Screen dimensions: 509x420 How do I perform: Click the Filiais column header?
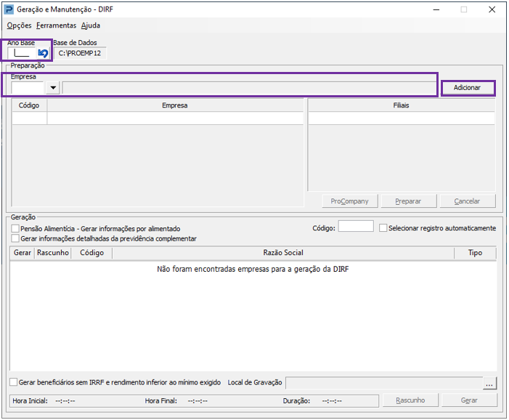[402, 105]
